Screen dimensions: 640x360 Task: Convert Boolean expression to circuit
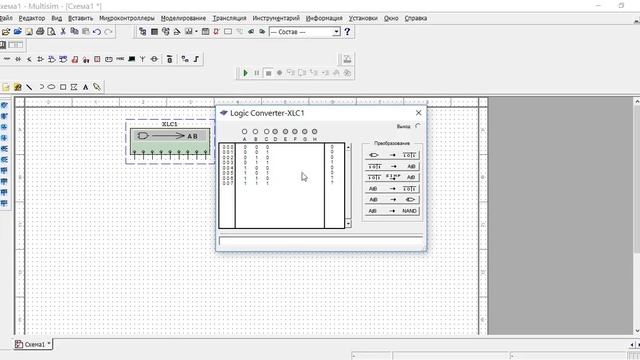(391, 200)
